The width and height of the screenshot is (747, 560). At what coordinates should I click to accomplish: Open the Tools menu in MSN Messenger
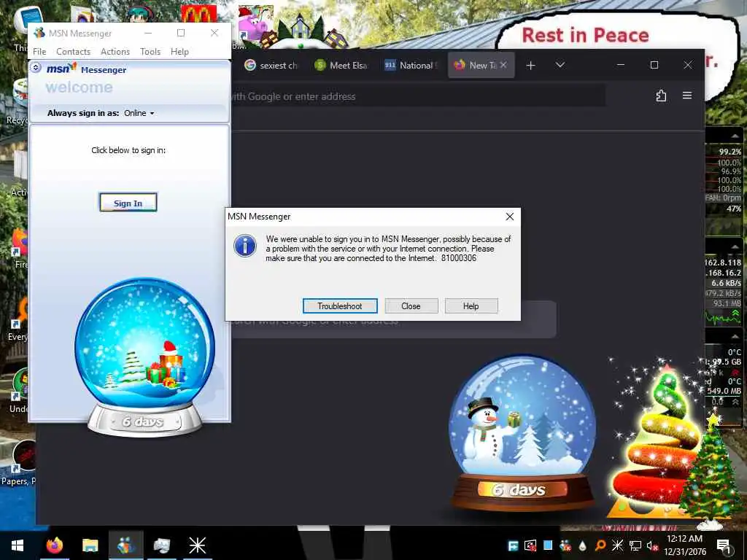pyautogui.click(x=150, y=52)
